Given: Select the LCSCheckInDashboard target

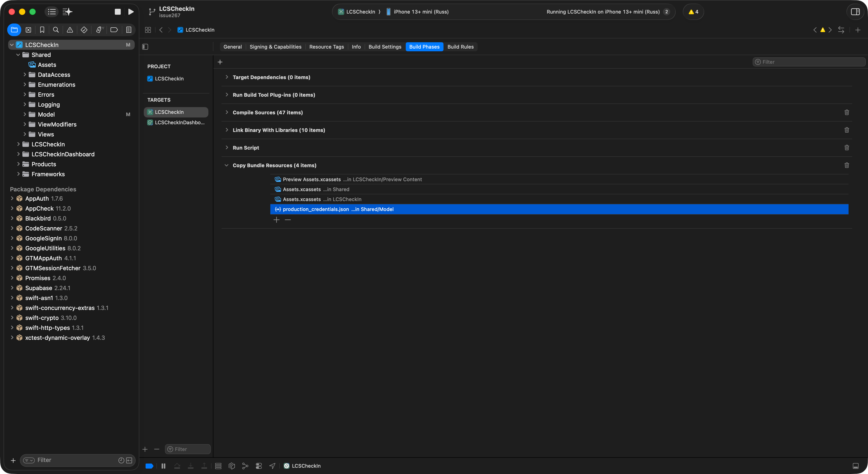Looking at the screenshot, I should 179,123.
